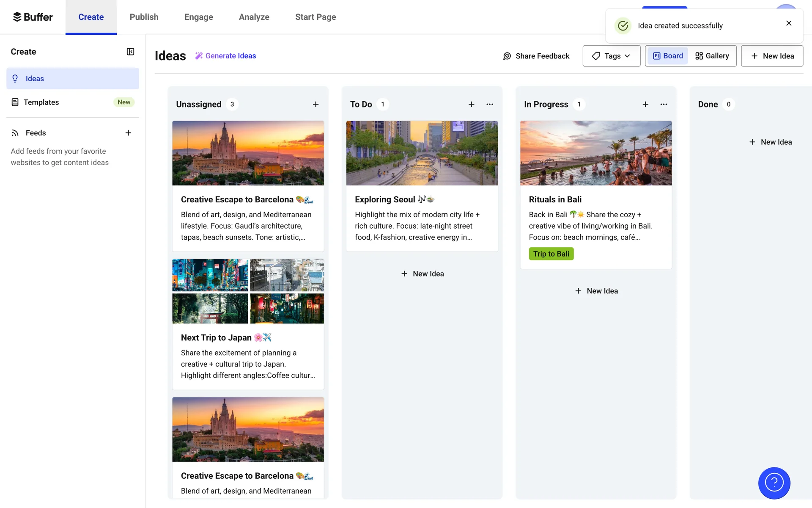The height and width of the screenshot is (508, 812).
Task: Collapse the Create sidebar panel icon
Action: tap(130, 52)
